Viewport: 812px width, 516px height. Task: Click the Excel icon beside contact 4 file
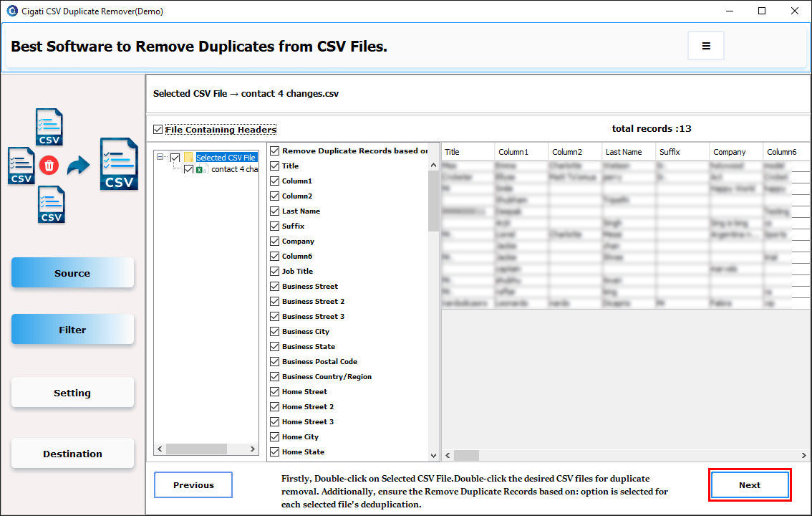(x=200, y=169)
